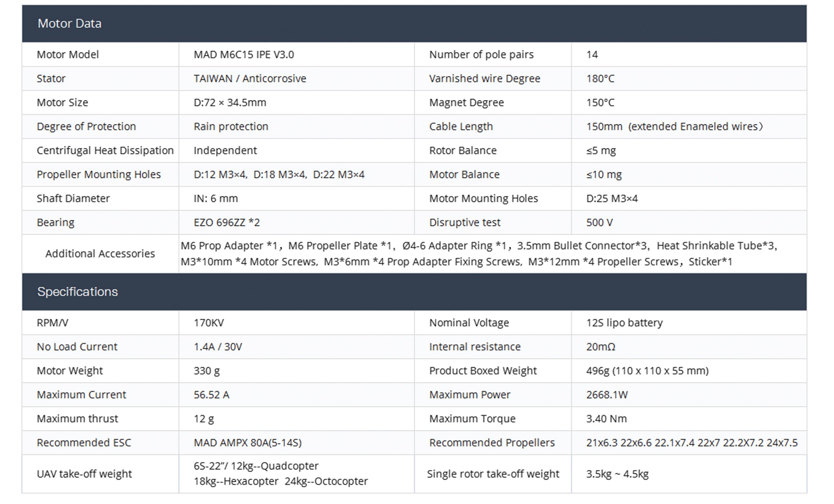The width and height of the screenshot is (834, 504).
Task: Click the Additional Accessories label
Action: [x=100, y=254]
